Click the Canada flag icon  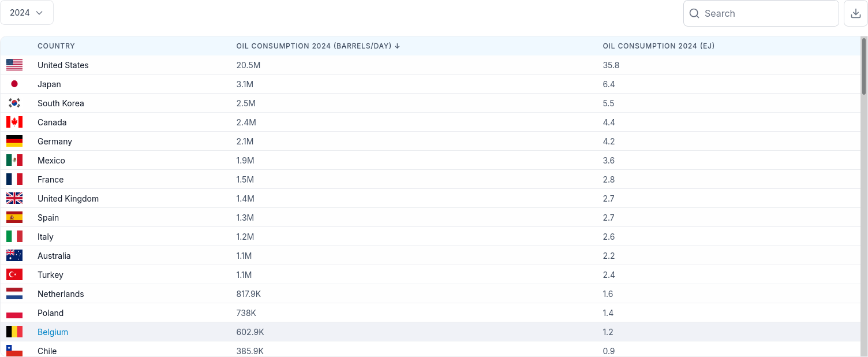coord(14,122)
